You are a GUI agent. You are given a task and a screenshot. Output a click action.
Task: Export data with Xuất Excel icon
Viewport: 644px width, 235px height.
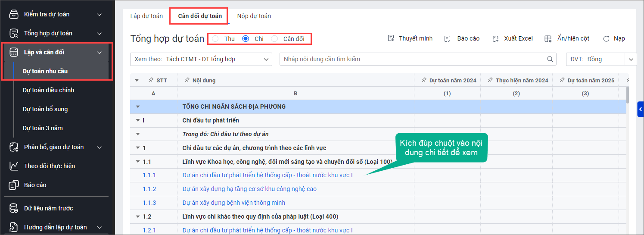pyautogui.click(x=496, y=38)
